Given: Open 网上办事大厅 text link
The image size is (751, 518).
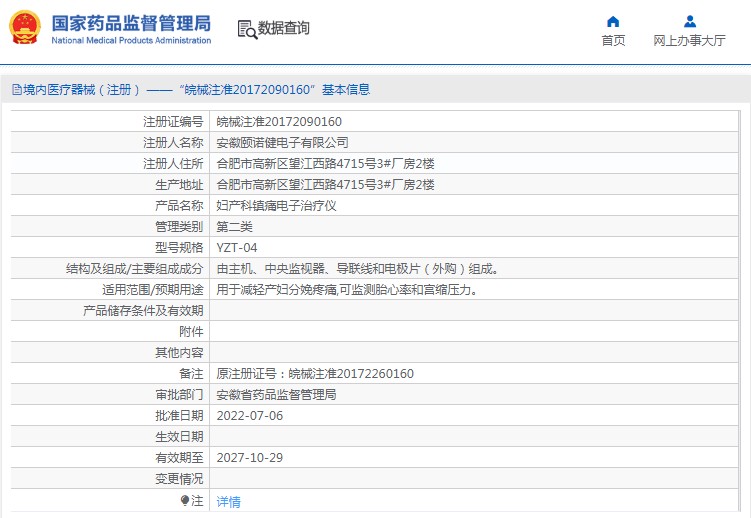Looking at the screenshot, I should (x=689, y=40).
